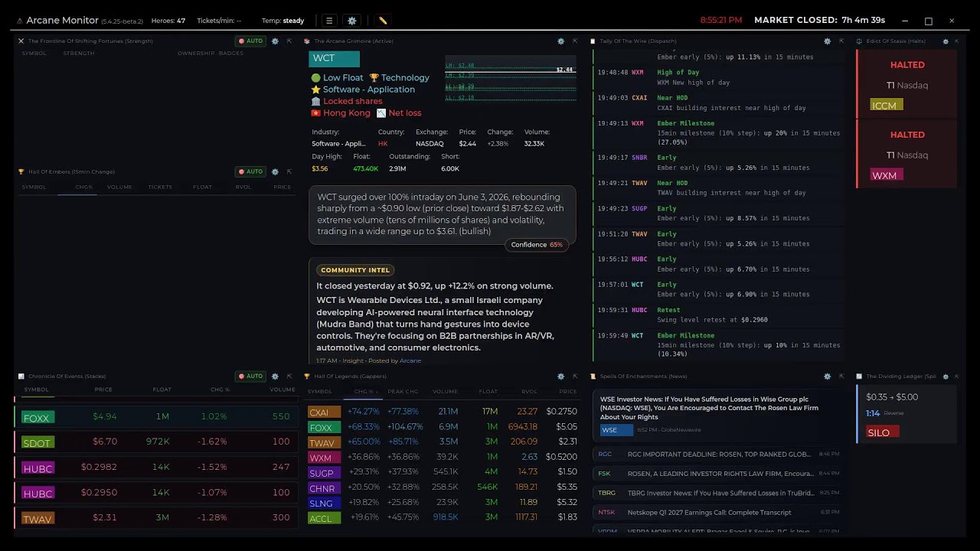
Task: Click the pencil edit layout icon
Action: coord(383,21)
